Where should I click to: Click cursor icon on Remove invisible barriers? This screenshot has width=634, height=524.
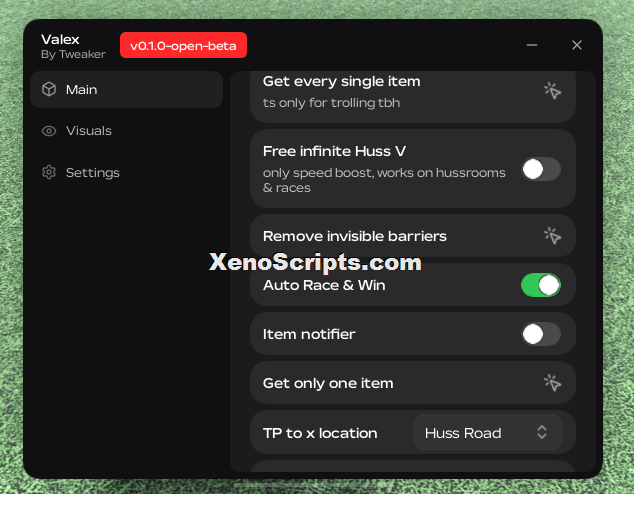coord(552,236)
